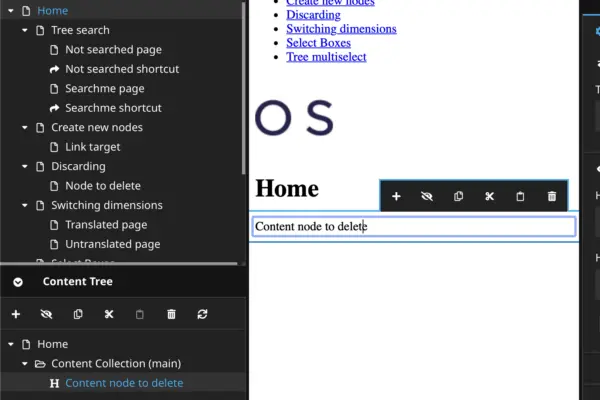Delete node with Content Tree trash icon
The height and width of the screenshot is (400, 600).
171,314
